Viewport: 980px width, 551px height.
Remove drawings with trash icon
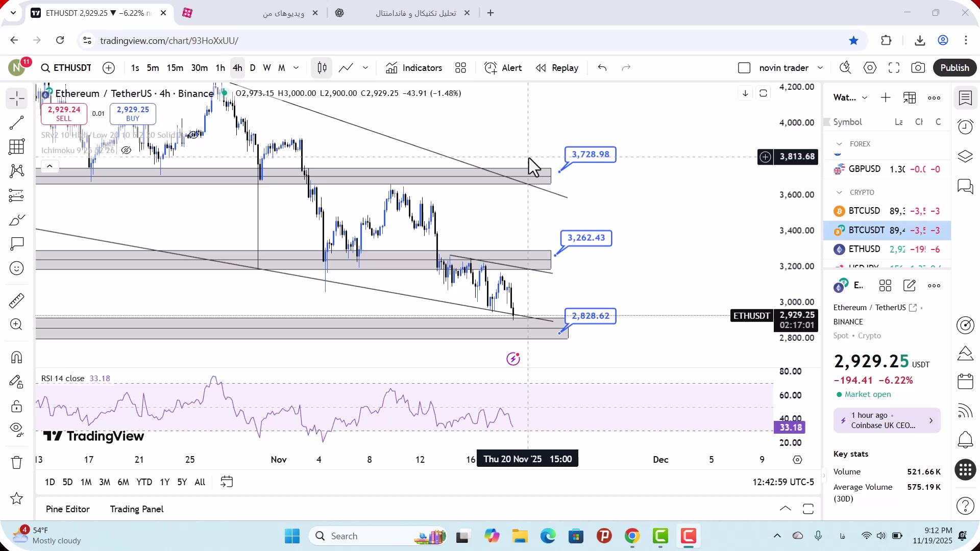[16, 463]
